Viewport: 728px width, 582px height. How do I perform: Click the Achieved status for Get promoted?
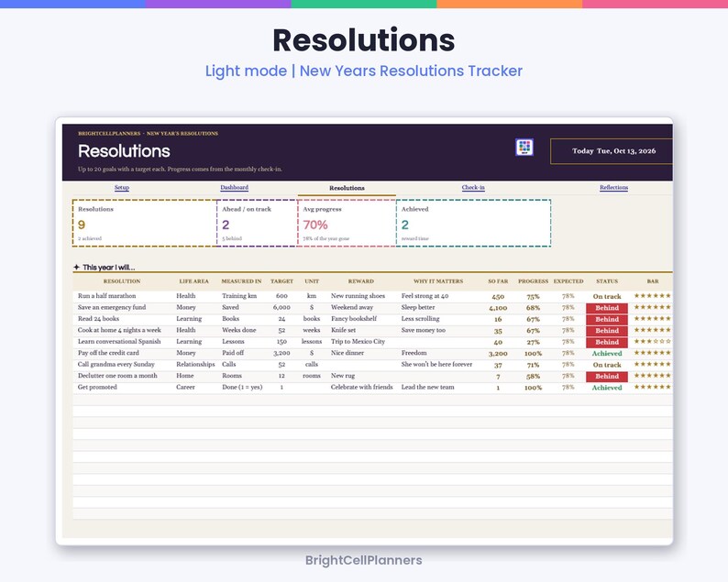tap(607, 388)
